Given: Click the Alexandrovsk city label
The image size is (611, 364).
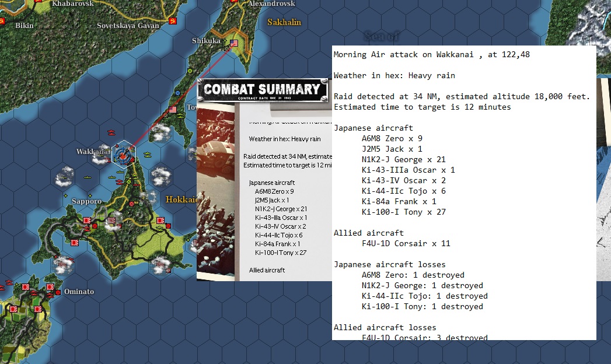Looking at the screenshot, I should click(271, 3).
